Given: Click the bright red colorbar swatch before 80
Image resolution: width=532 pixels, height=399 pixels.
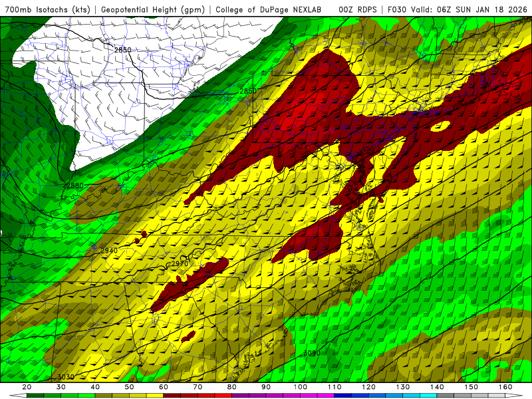Looking at the screenshot, I should click(x=223, y=396).
